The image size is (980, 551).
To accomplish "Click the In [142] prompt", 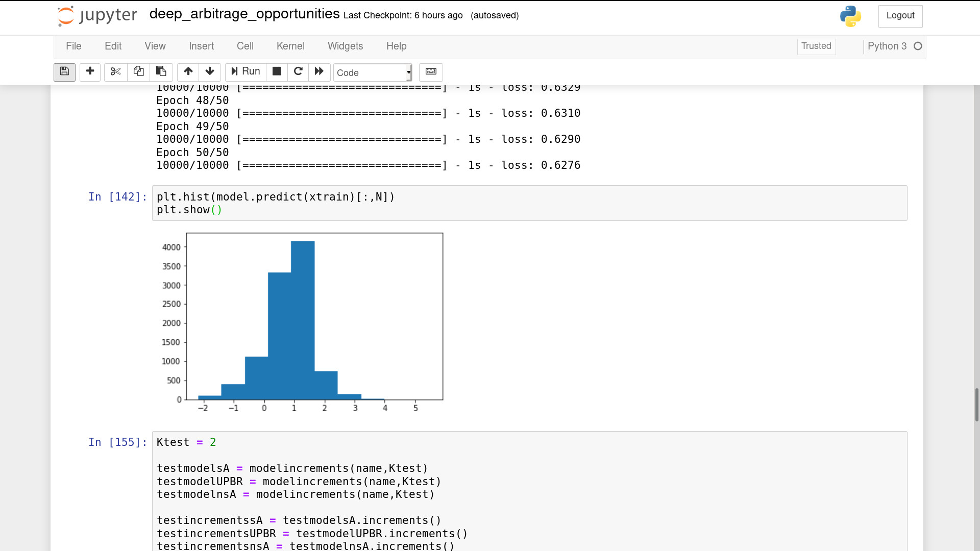I will pos(118,197).
